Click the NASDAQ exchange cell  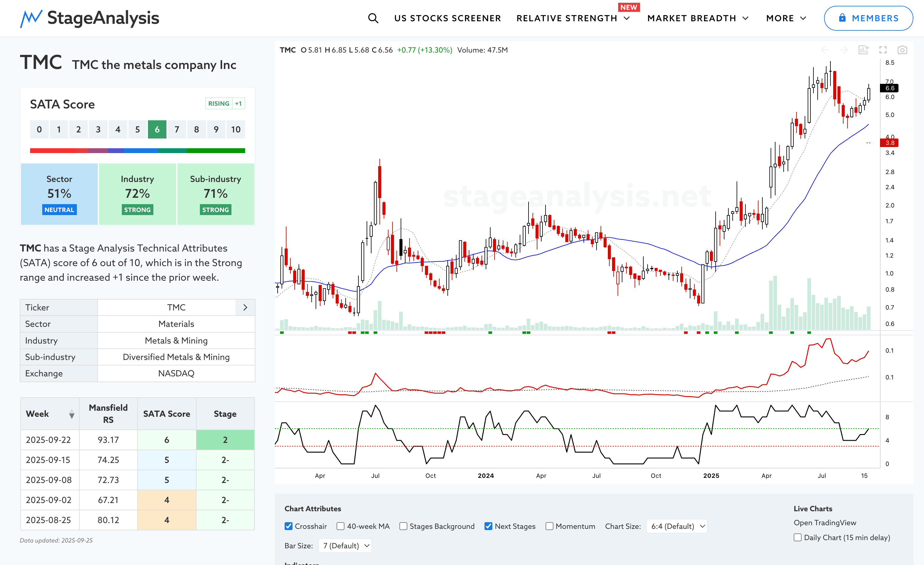pyautogui.click(x=176, y=373)
